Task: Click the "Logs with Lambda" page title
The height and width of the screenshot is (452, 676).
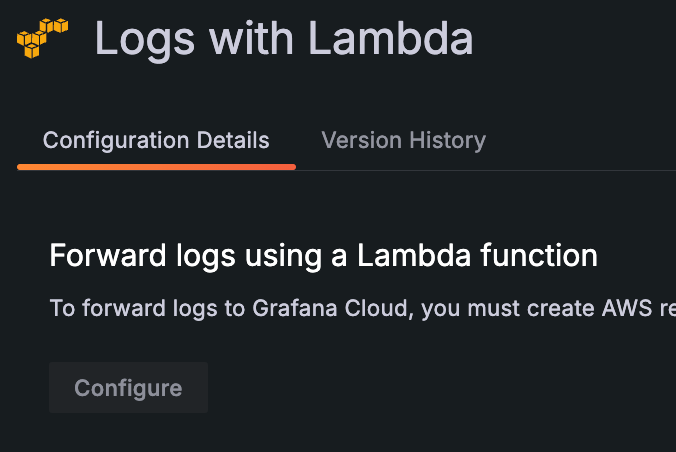Action: coord(284,40)
